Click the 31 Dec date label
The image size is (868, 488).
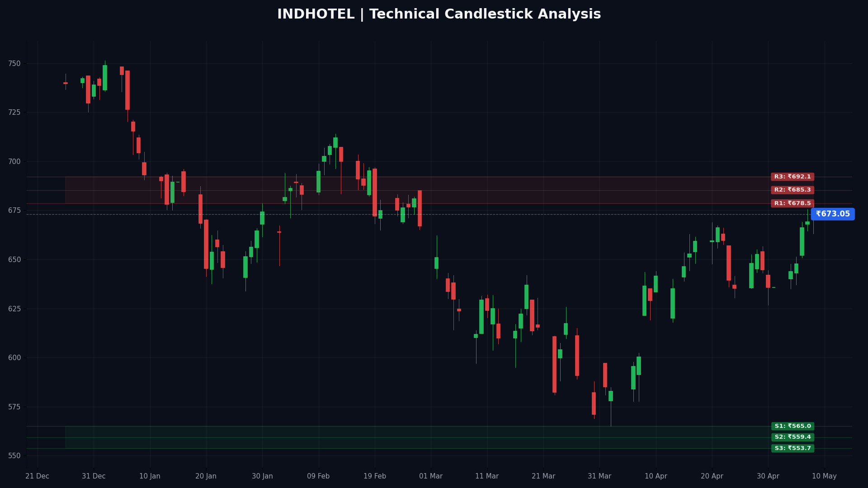(x=94, y=476)
